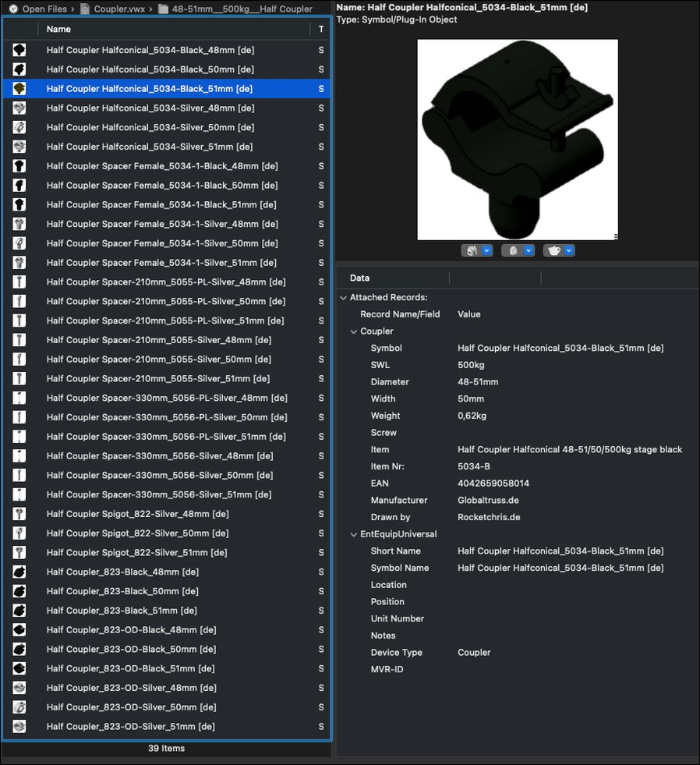Open the teapot-icon render dropdown under preview
700x765 pixels.
(x=559, y=251)
